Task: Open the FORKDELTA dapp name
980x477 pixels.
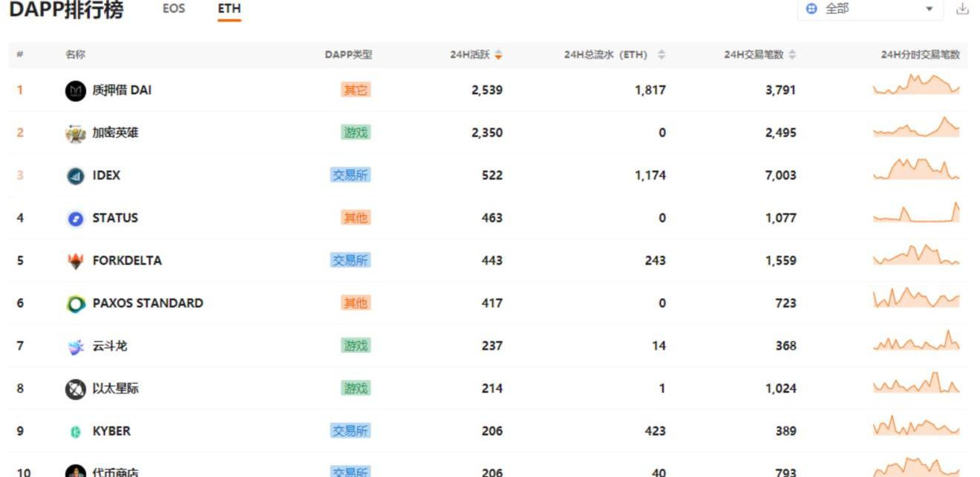Action: (127, 260)
